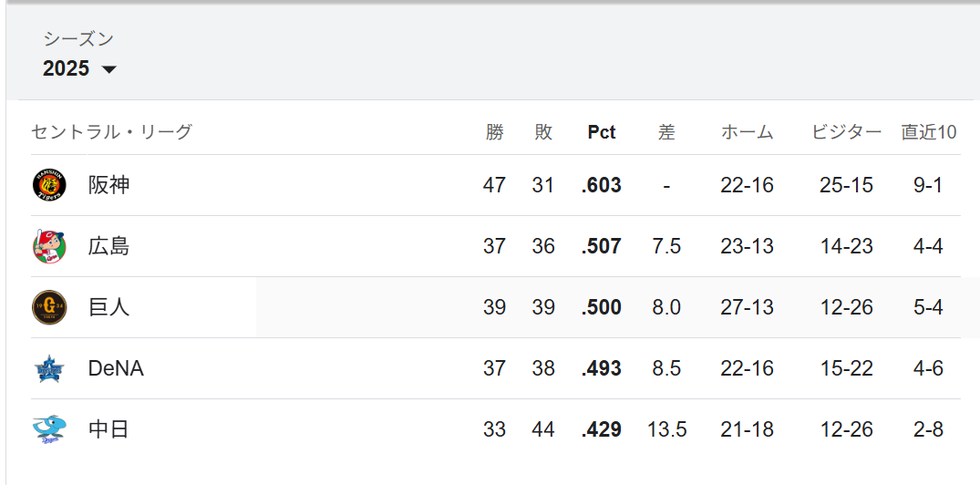The width and height of the screenshot is (980, 485).
Task: Click the 直近10 column header
Action: [929, 132]
